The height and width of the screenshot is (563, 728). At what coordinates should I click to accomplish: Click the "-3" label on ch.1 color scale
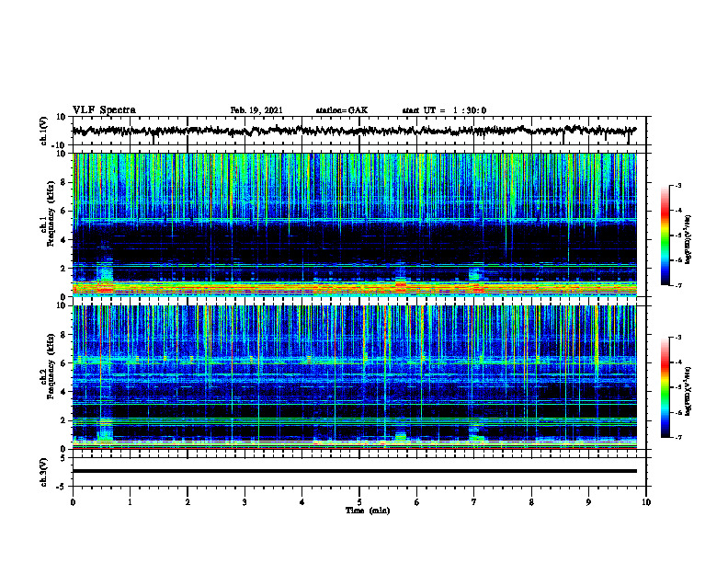[677, 185]
